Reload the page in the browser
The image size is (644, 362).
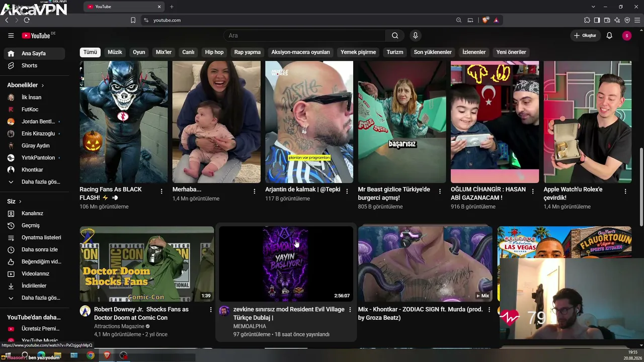(x=27, y=20)
